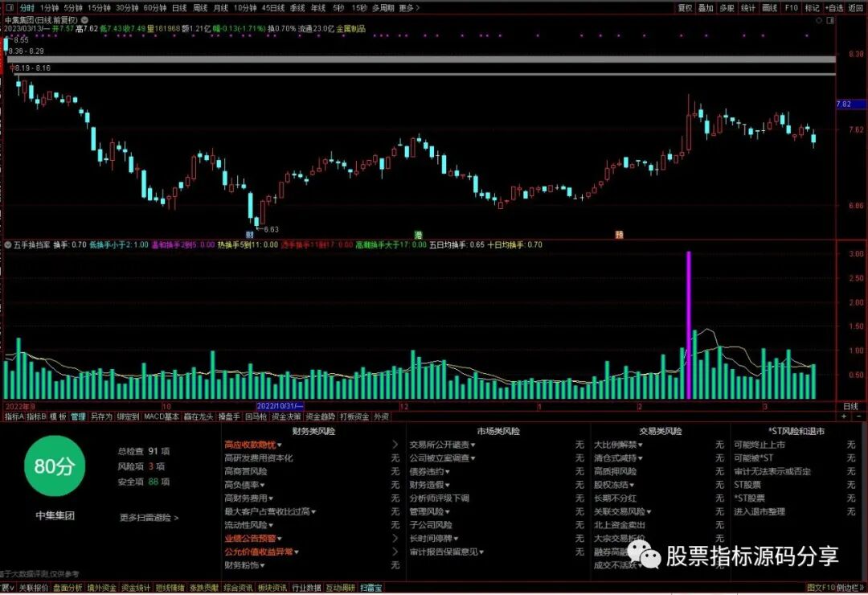Click the orange 预 marker below the price chart

[x=619, y=235]
